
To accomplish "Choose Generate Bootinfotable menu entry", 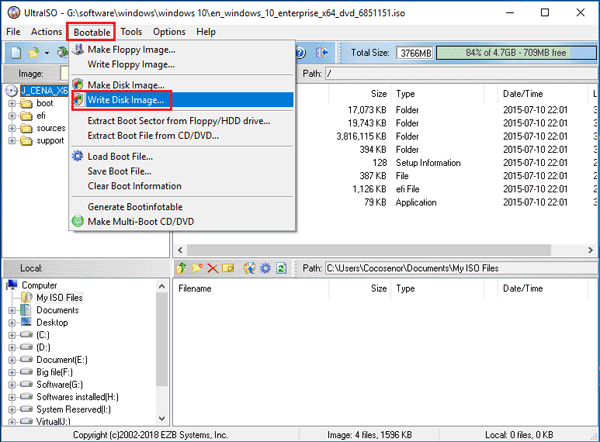I will [135, 207].
